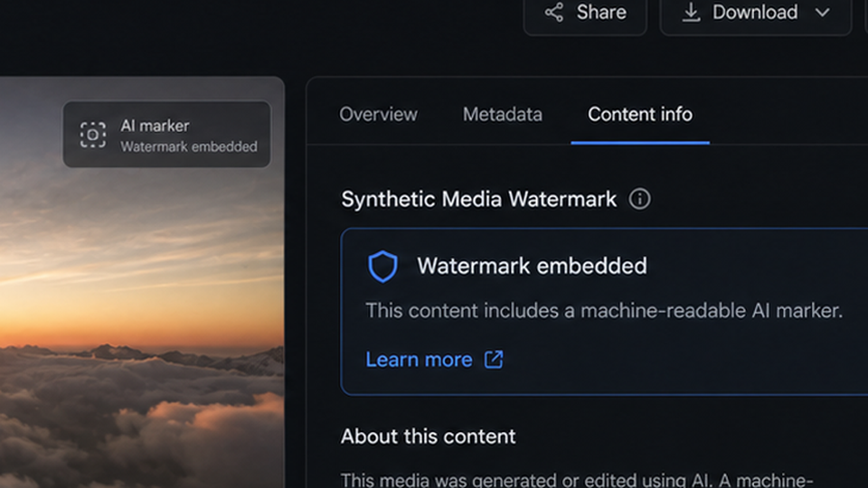Click the 'Watermark embedded' card title
868x488 pixels.
[532, 266]
